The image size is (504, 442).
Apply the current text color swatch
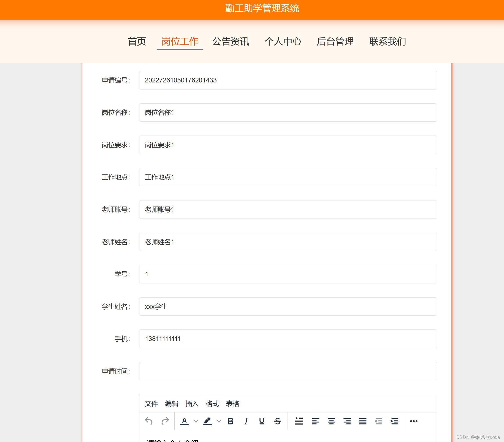pyautogui.click(x=184, y=421)
